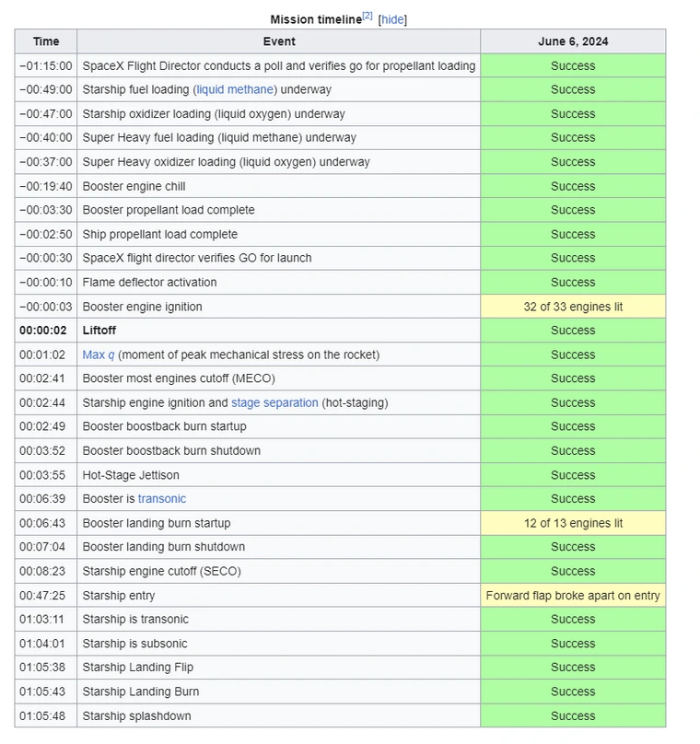700x744 pixels.
Task: Click the time cell −00:49:00
Action: tap(45, 89)
